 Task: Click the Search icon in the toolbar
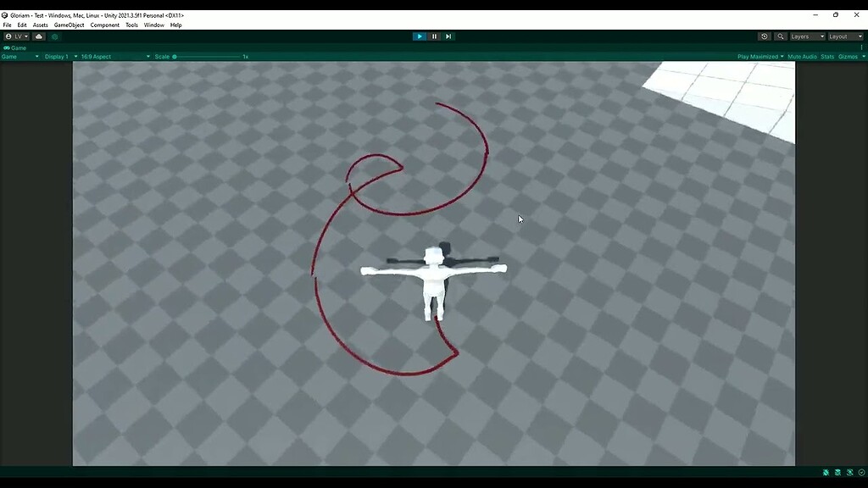(781, 36)
